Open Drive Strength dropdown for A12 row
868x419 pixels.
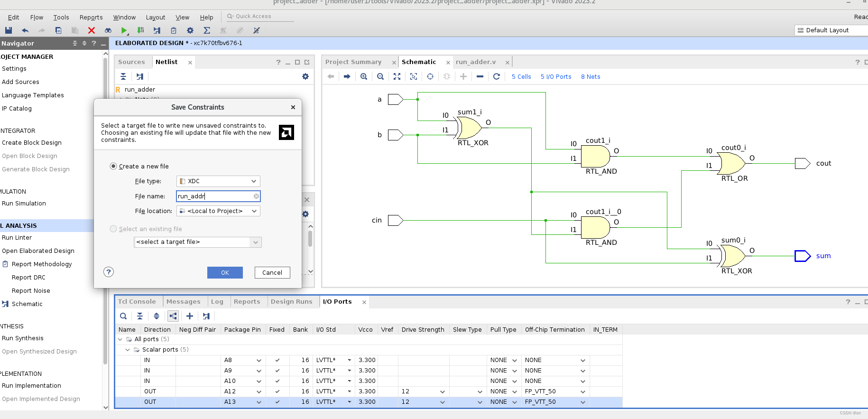[443, 391]
